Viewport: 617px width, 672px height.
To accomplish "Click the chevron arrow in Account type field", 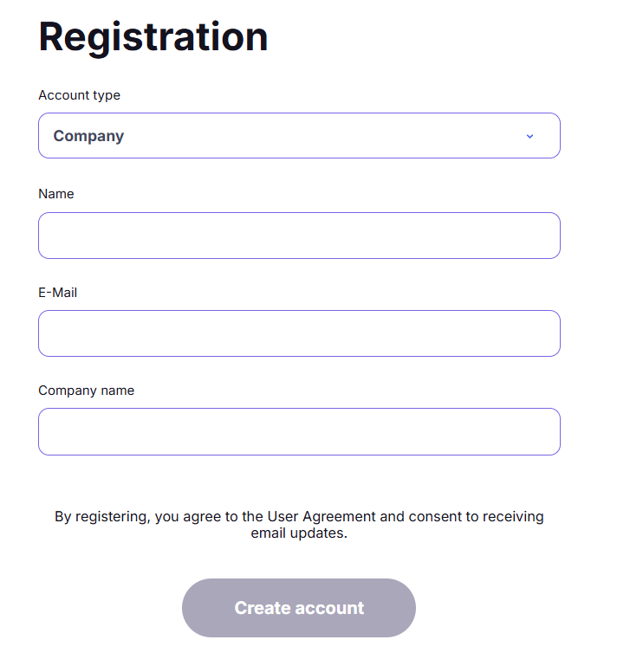I will pyautogui.click(x=530, y=136).
